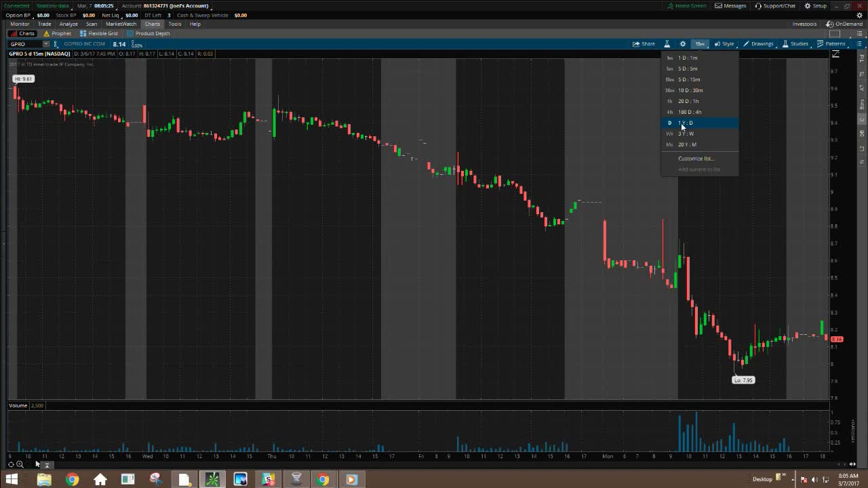The width and height of the screenshot is (868, 488).
Task: Select 20 D : 1h timeframe
Action: (699, 101)
